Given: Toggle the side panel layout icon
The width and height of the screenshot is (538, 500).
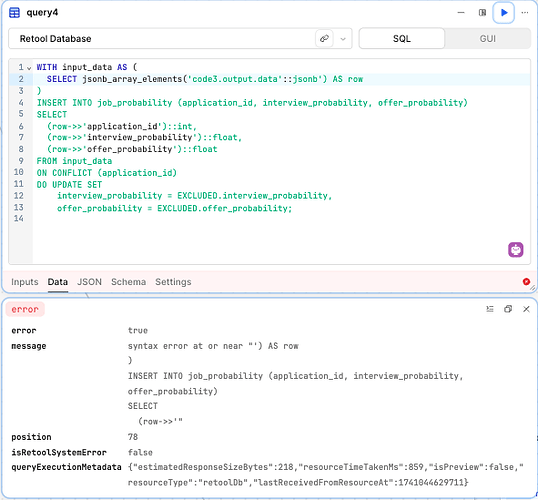Looking at the screenshot, I should pos(482,13).
